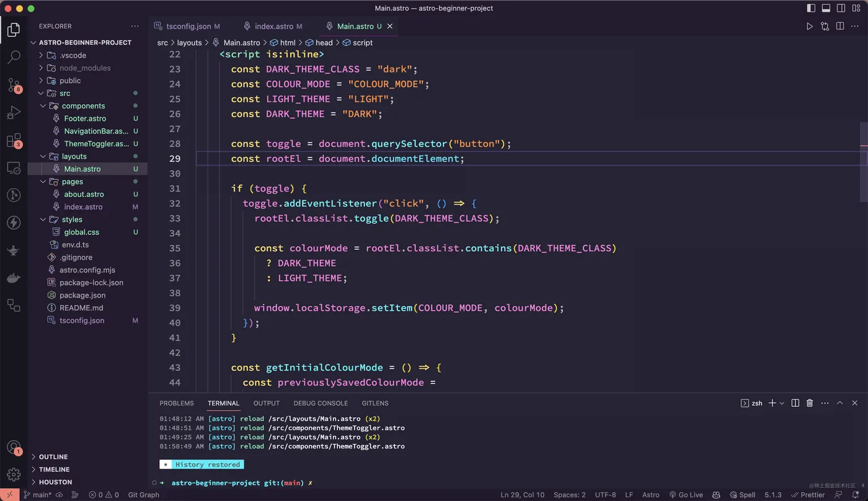868x501 pixels.
Task: Split the editor right
Action: [840, 26]
